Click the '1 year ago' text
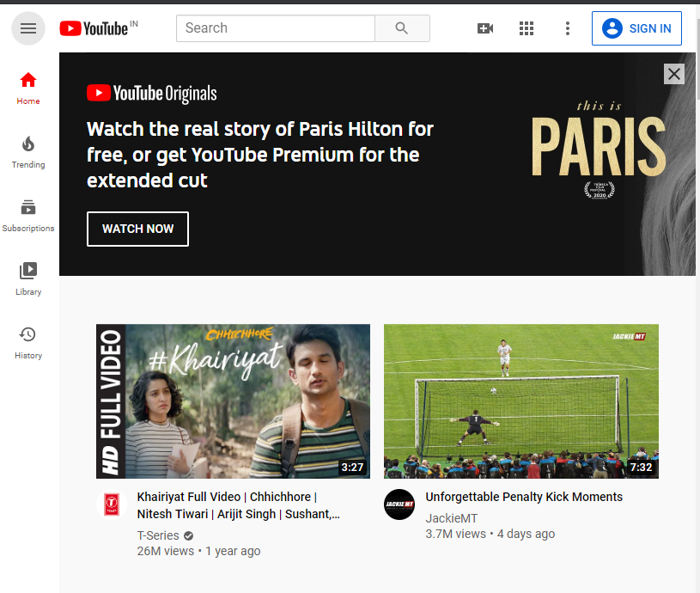The width and height of the screenshot is (700, 593). coord(233,551)
